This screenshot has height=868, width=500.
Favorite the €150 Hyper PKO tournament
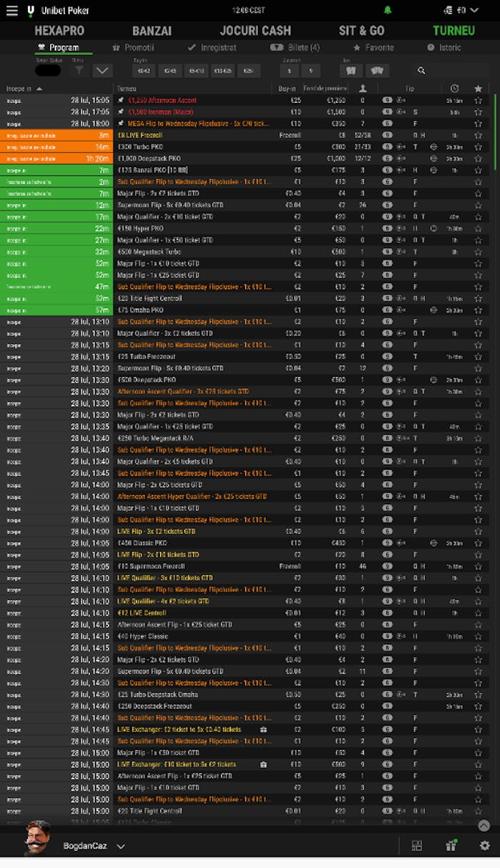click(x=478, y=228)
